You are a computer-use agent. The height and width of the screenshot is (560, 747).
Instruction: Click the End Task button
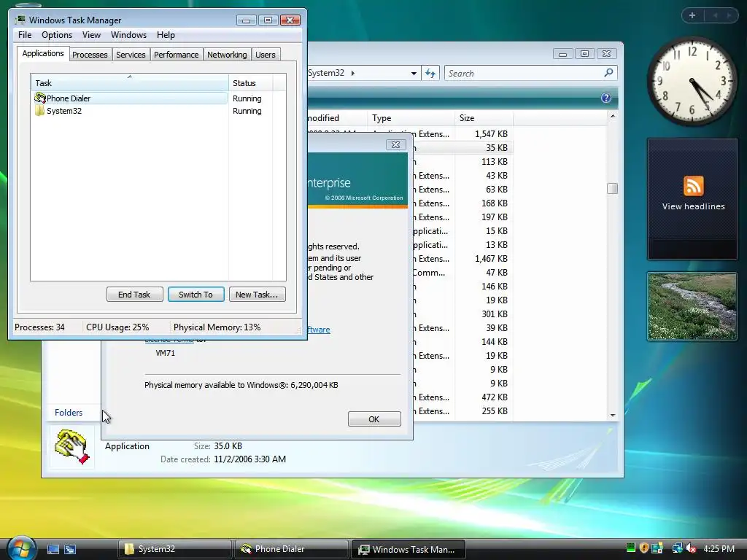pos(134,295)
